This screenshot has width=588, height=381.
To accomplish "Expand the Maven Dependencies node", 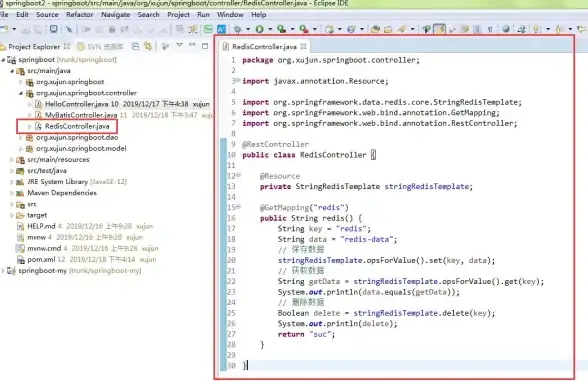I will pyautogui.click(x=12, y=193).
